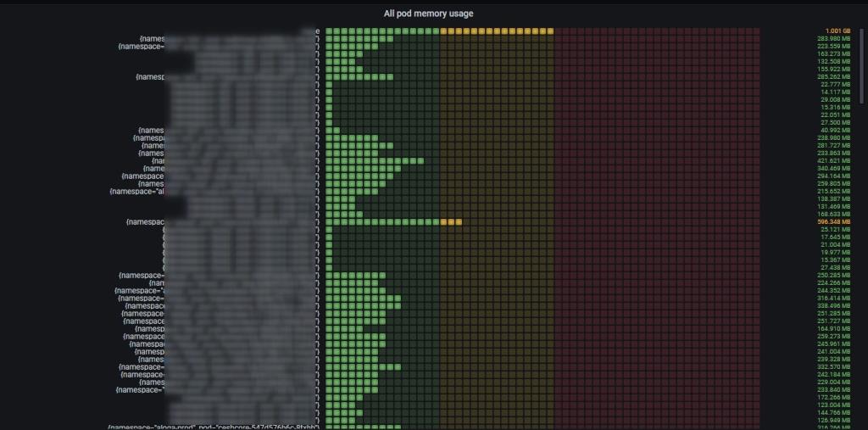
Task: Click the 238.980 MB reading
Action: (834, 138)
